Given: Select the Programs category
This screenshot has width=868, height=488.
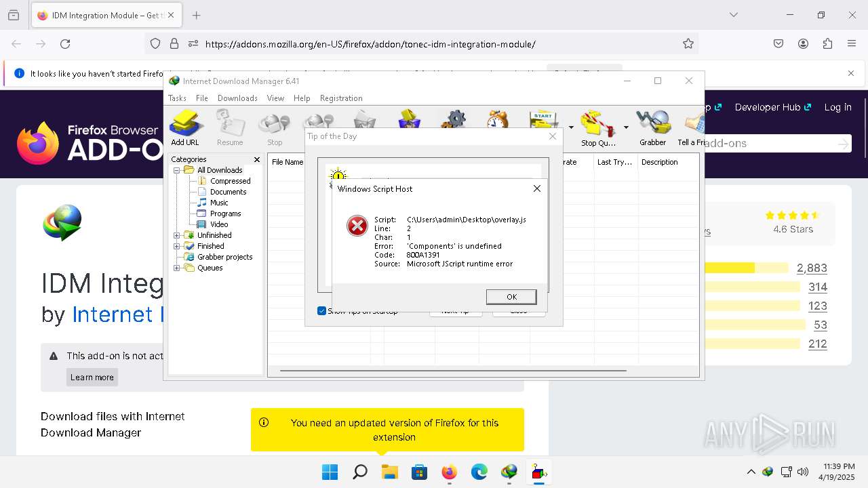Looking at the screenshot, I should point(225,213).
